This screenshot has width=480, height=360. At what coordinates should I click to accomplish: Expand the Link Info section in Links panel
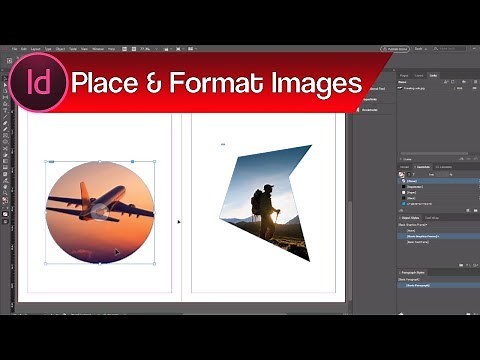[x=401, y=159]
